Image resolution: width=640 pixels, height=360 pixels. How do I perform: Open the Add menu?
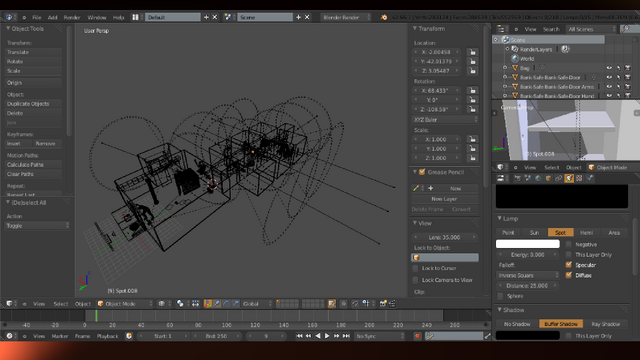tap(53, 17)
